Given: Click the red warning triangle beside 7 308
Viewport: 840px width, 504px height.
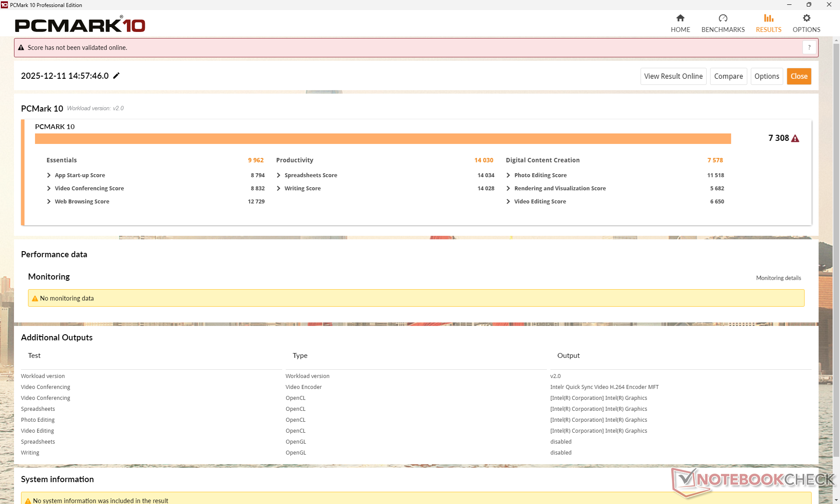Looking at the screenshot, I should click(795, 138).
